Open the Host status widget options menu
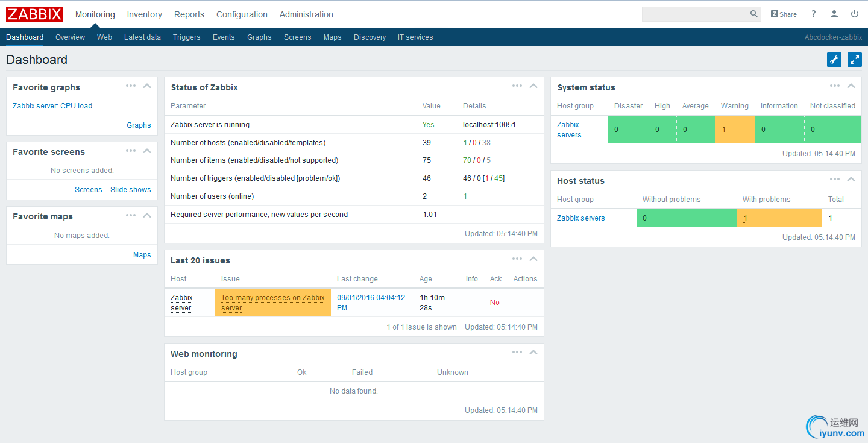This screenshot has width=868, height=443. (x=835, y=179)
